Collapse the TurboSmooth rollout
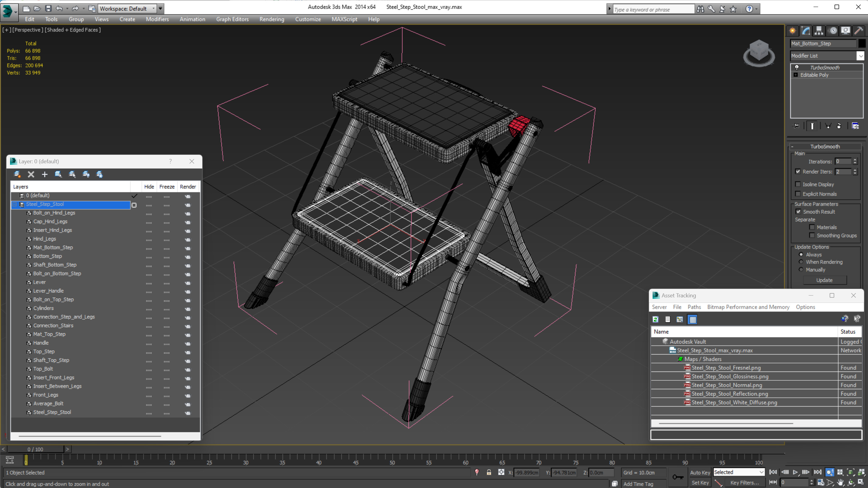Viewport: 868px width, 488px height. click(792, 147)
